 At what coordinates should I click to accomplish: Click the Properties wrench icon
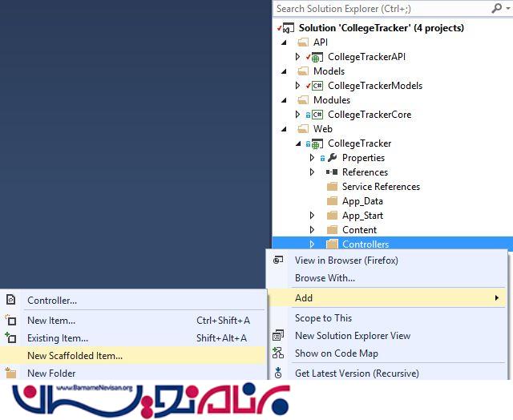tap(332, 158)
